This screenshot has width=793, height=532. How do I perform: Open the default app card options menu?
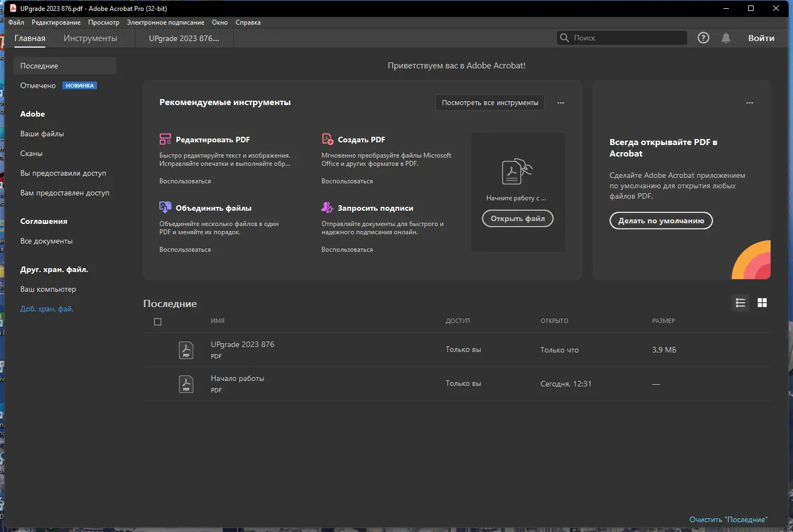[x=750, y=103]
